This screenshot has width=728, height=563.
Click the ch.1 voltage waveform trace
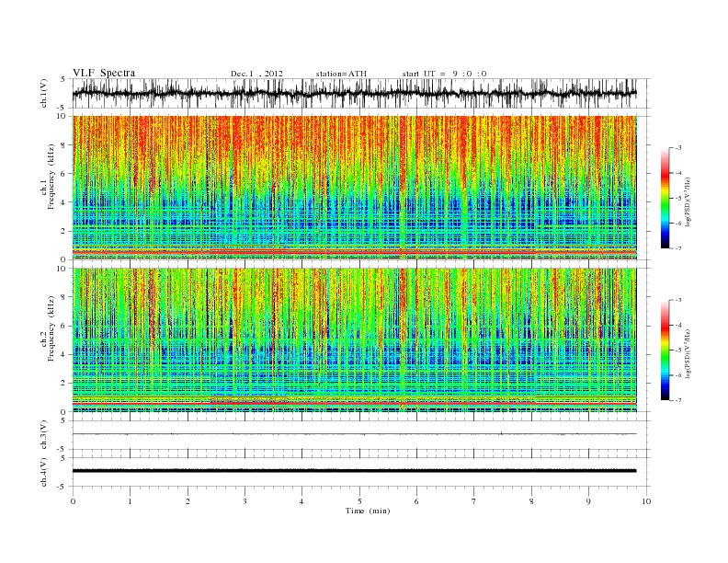(354, 93)
